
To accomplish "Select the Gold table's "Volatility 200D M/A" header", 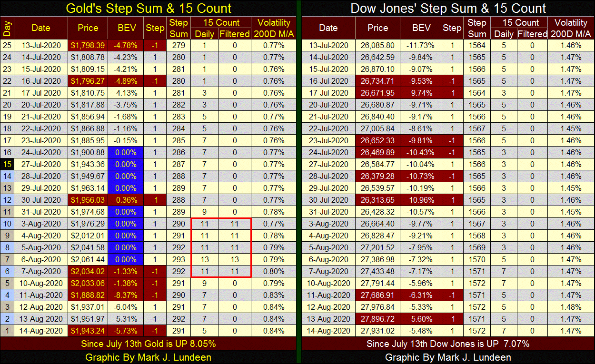I will tap(274, 28).
